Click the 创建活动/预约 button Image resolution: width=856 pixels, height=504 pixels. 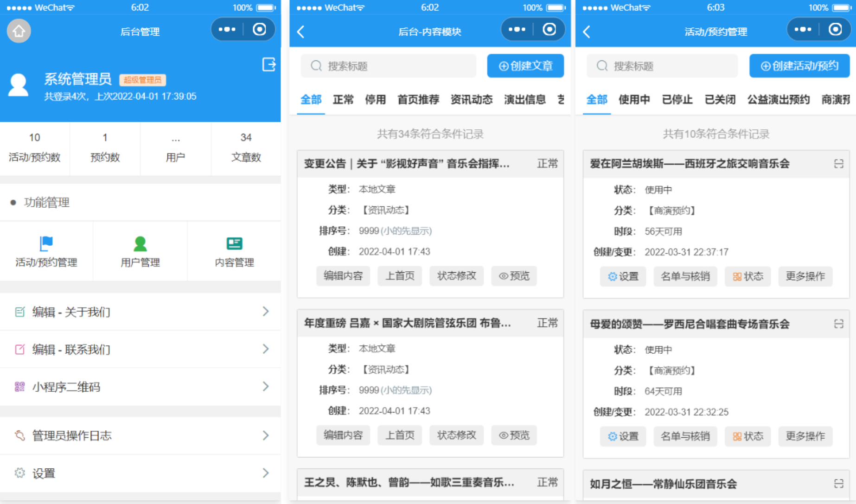pyautogui.click(x=799, y=66)
